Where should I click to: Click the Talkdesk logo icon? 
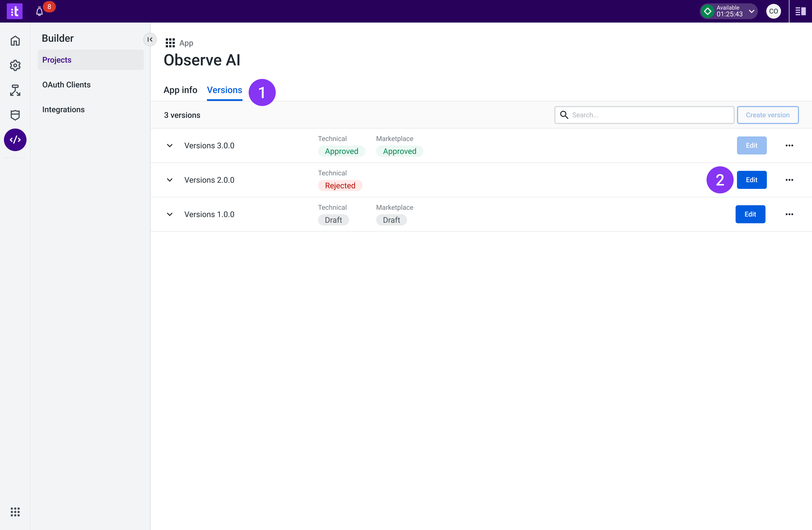pyautogui.click(x=14, y=11)
